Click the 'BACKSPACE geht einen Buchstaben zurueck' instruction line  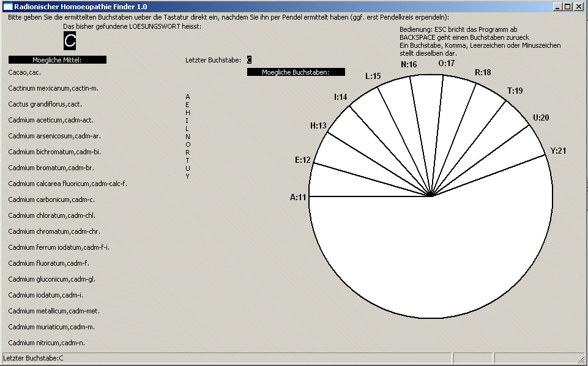point(464,37)
